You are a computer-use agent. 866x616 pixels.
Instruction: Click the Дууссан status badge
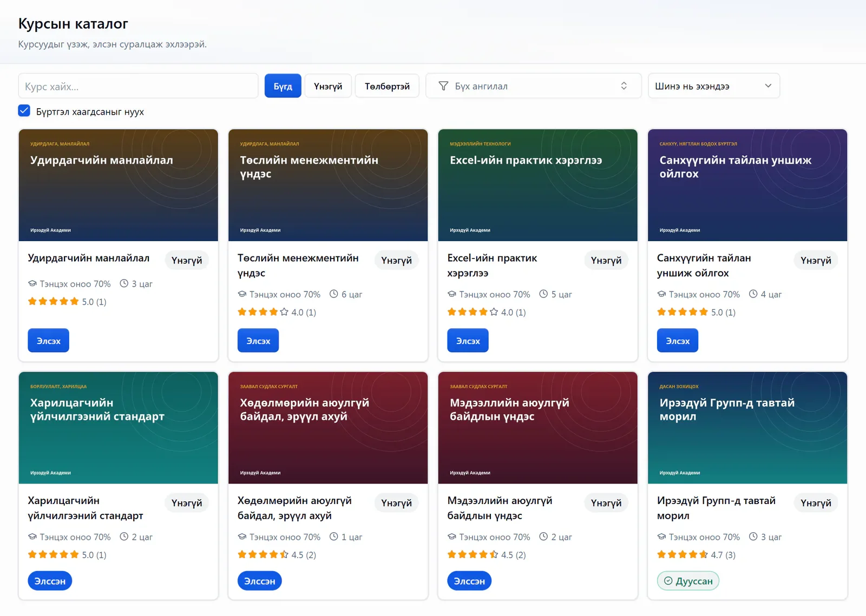pos(688,581)
